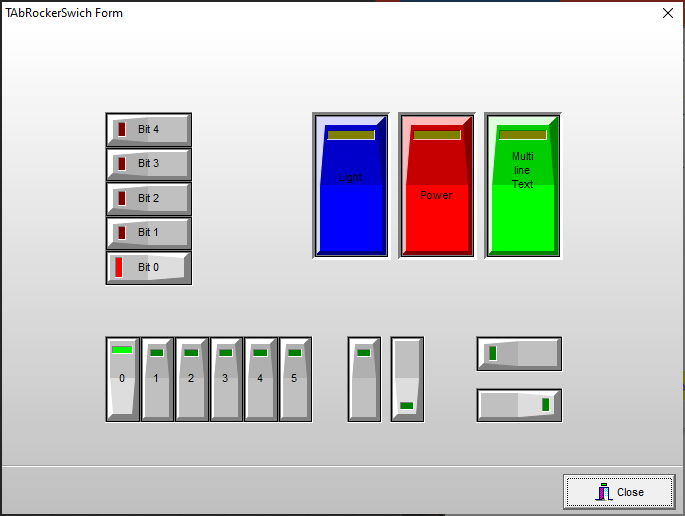This screenshot has height=516, width=685.
Task: Select rocker switch numbered 2
Action: (x=192, y=379)
